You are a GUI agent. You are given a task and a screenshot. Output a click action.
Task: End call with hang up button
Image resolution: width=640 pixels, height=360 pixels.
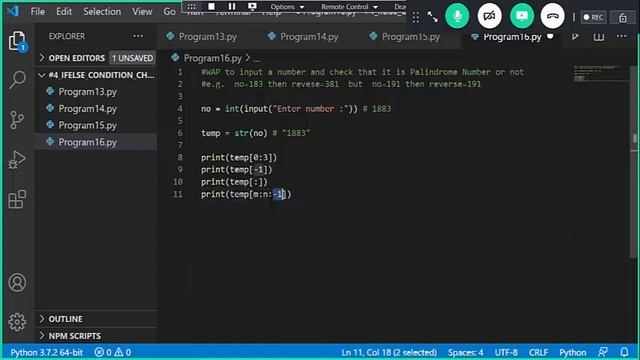click(553, 16)
